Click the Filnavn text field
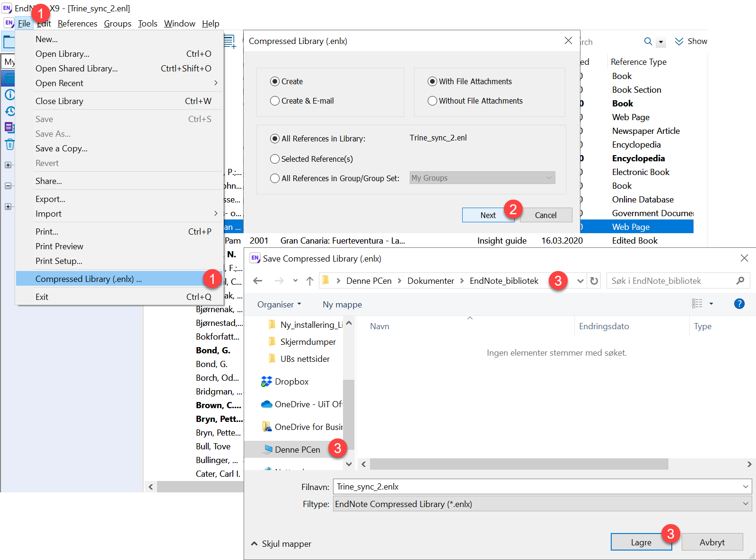Screen dimensions: 756x560 537,487
